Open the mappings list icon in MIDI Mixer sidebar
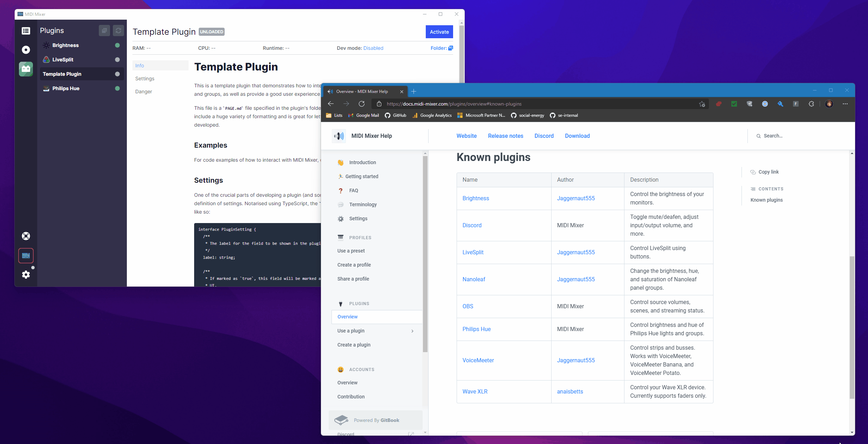The height and width of the screenshot is (444, 868). [x=26, y=31]
